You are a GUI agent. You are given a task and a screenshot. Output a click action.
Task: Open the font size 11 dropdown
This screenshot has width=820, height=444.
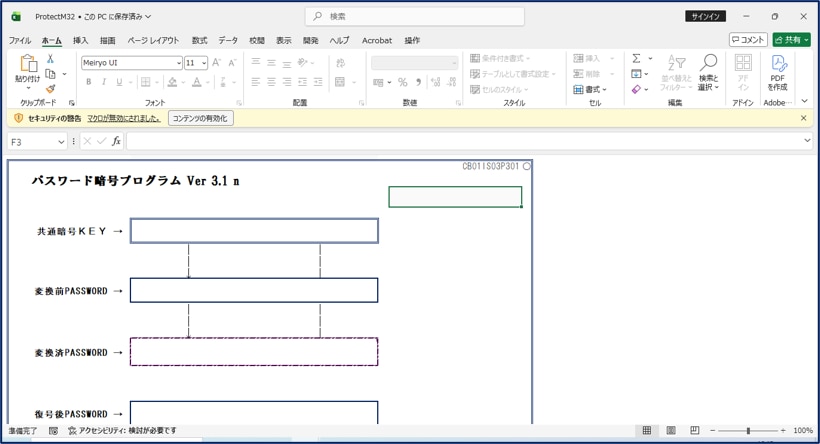(203, 63)
